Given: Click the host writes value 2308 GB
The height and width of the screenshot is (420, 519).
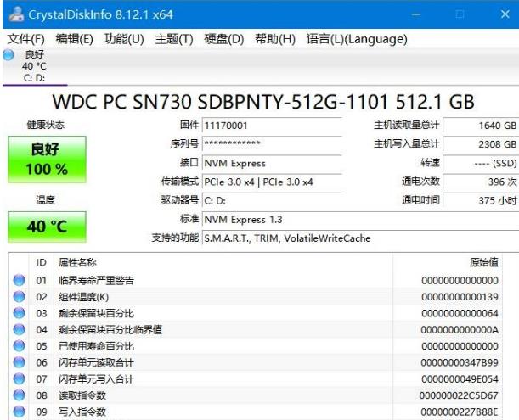Looking at the screenshot, I should click(x=481, y=144).
